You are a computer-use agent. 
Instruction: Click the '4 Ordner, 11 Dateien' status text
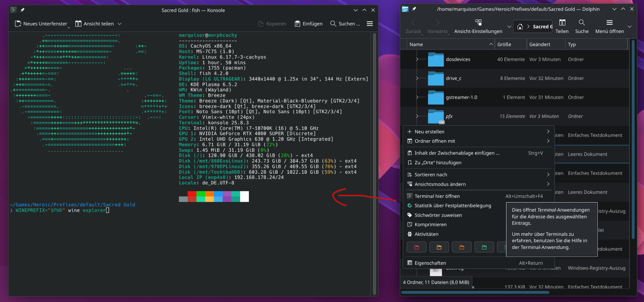coord(436,283)
